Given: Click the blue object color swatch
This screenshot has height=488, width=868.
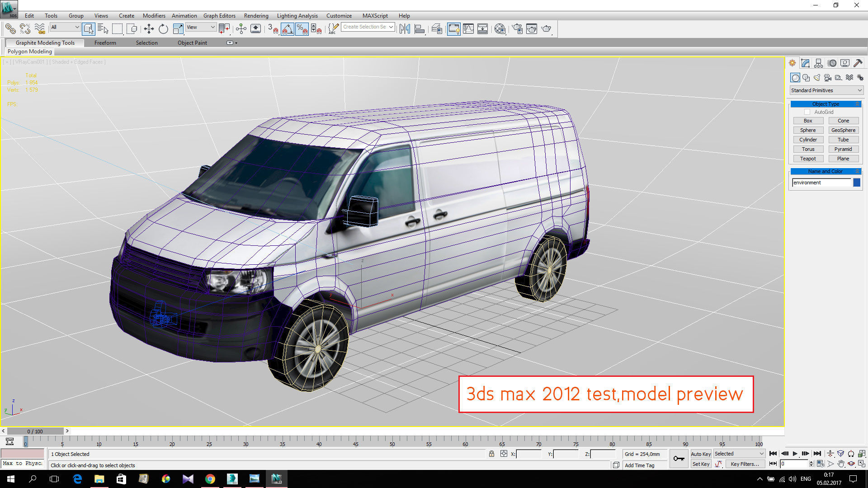Looking at the screenshot, I should [857, 183].
